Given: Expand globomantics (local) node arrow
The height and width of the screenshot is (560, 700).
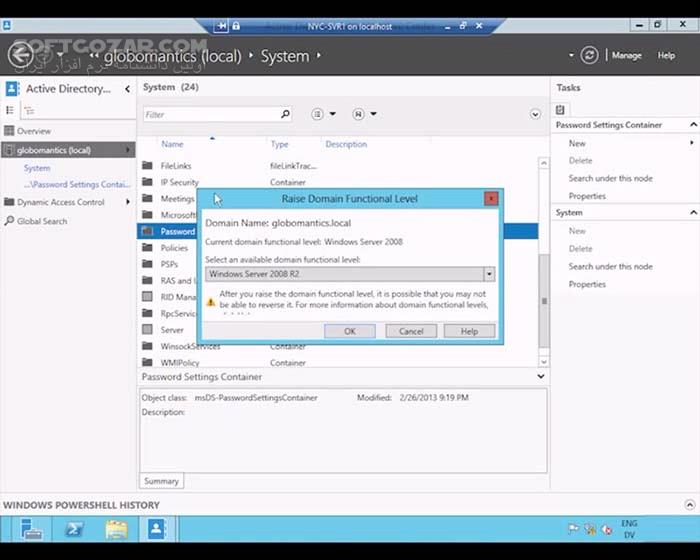Looking at the screenshot, I should 128,150.
